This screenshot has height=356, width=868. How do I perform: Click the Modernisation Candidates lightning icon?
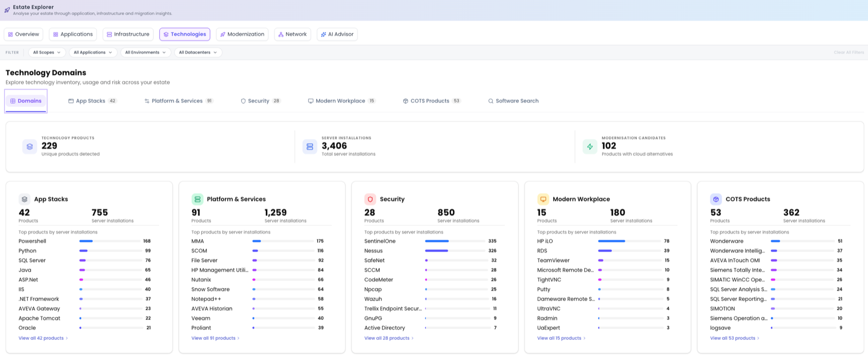[590, 147]
